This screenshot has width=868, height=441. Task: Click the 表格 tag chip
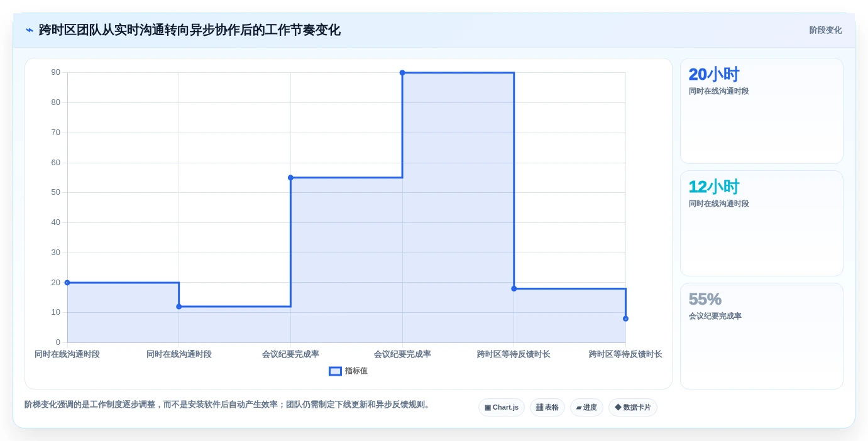tap(547, 408)
